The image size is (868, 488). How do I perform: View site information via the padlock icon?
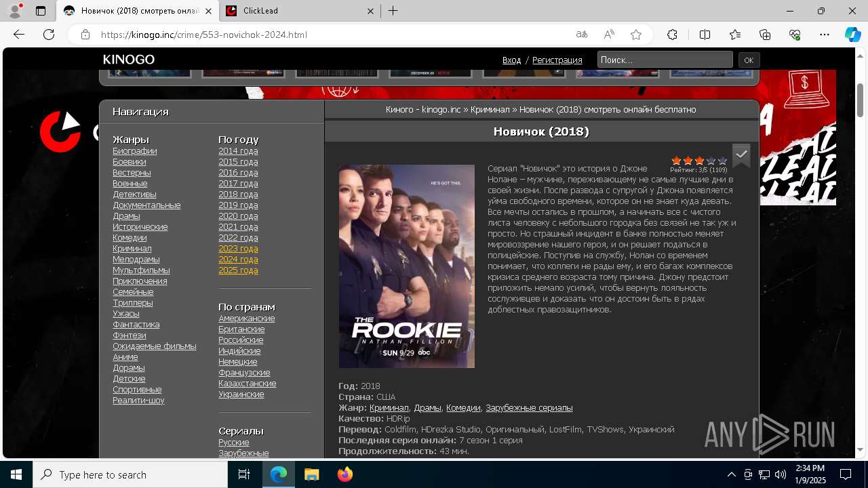tap(85, 35)
